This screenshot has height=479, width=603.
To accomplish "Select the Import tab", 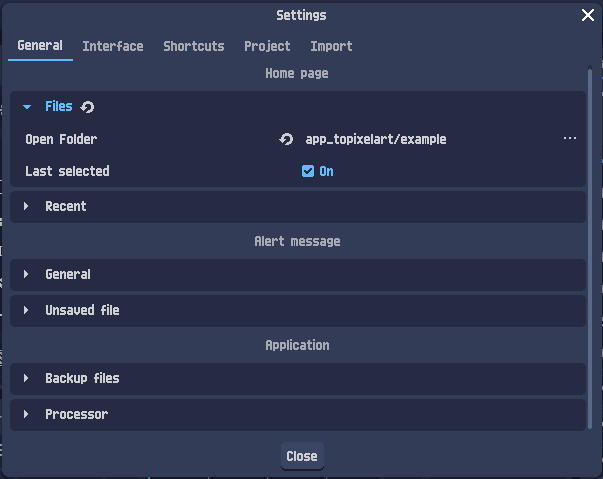I will pos(331,47).
